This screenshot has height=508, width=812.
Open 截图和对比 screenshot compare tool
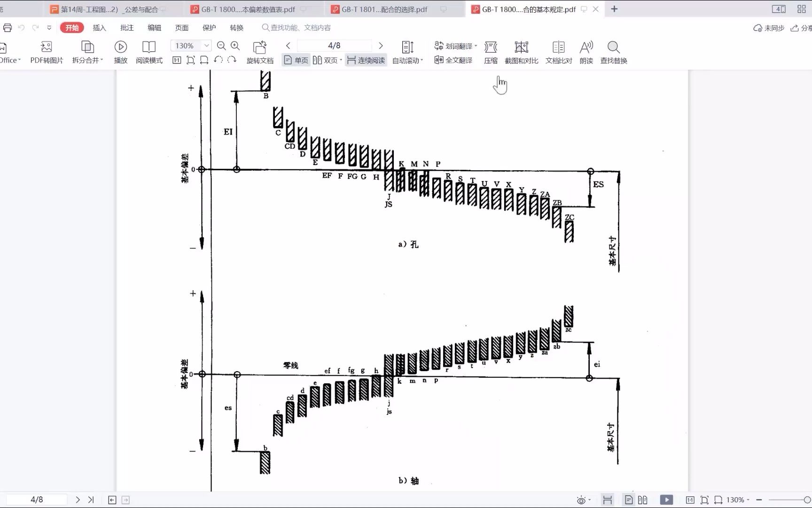tap(522, 52)
